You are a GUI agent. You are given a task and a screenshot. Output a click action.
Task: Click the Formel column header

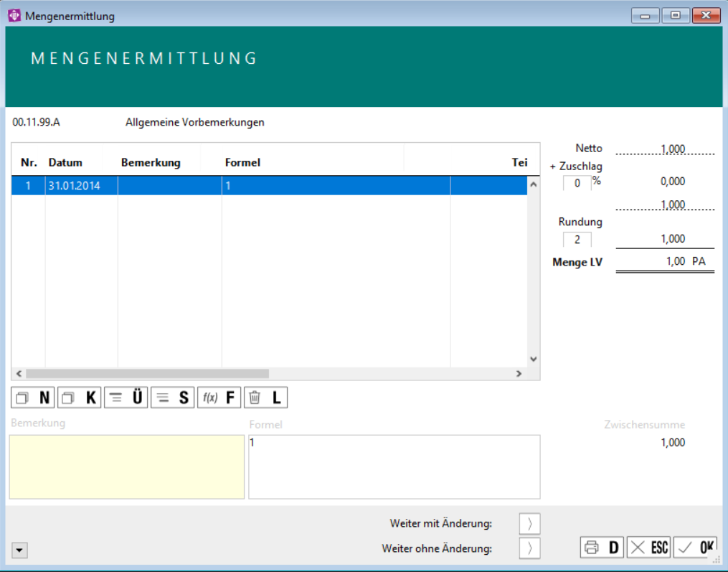pos(243,163)
